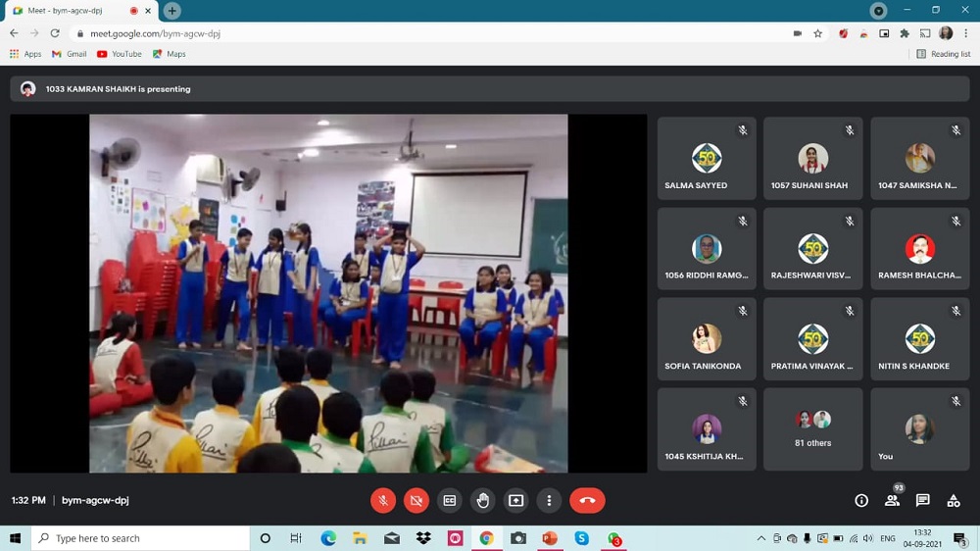Open the Reading list panel
980x551 pixels.
pyautogui.click(x=943, y=54)
